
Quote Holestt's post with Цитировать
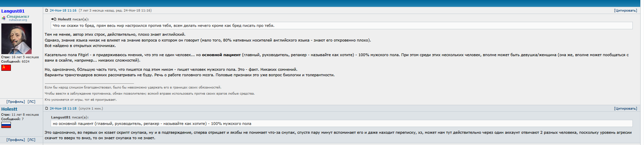[625, 109]
